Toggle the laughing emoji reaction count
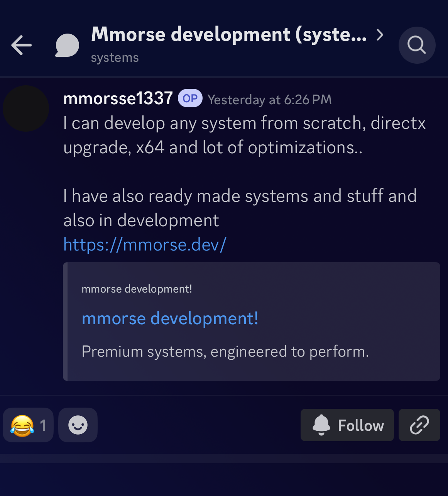This screenshot has width=448, height=496. pos(28,425)
